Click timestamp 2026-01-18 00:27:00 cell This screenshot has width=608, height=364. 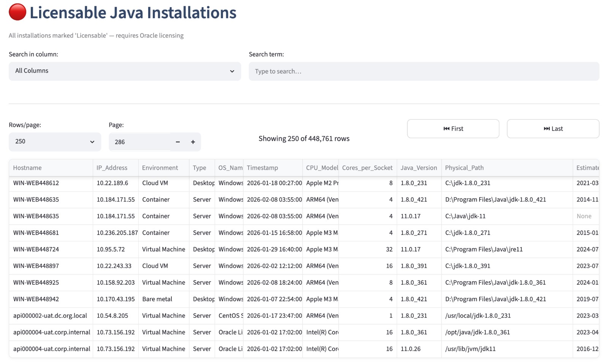[273, 183]
